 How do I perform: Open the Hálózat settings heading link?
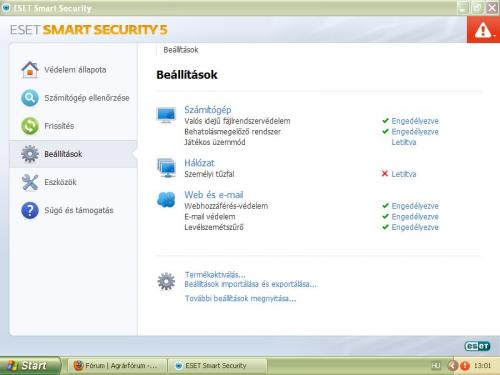199,163
